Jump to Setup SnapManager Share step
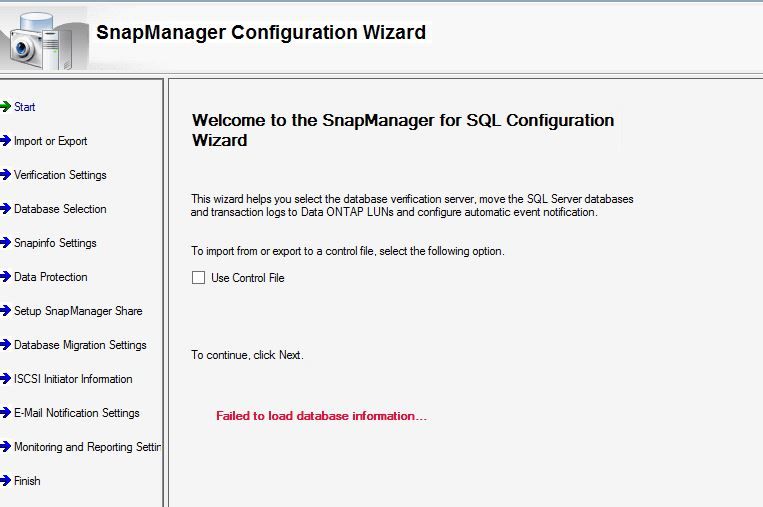Screen dimensions: 763x507 coord(78,311)
